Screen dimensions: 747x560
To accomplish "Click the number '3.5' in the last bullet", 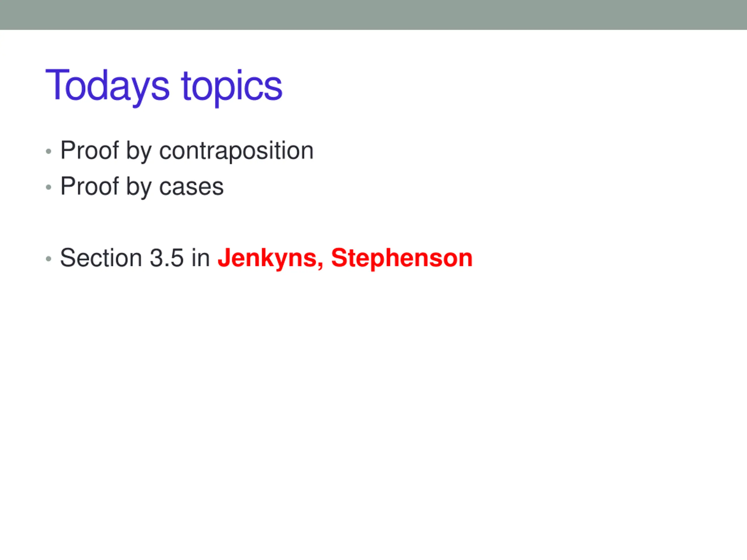I will tap(167, 258).
